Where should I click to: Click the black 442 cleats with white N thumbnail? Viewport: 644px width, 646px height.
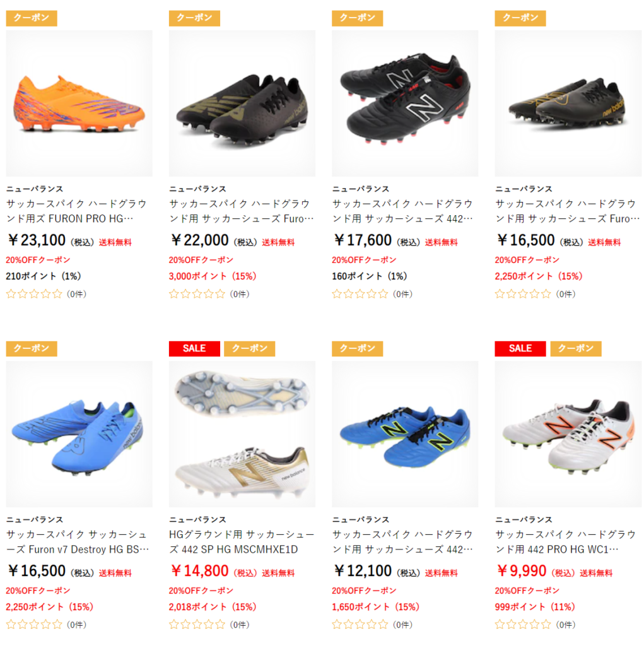point(405,103)
